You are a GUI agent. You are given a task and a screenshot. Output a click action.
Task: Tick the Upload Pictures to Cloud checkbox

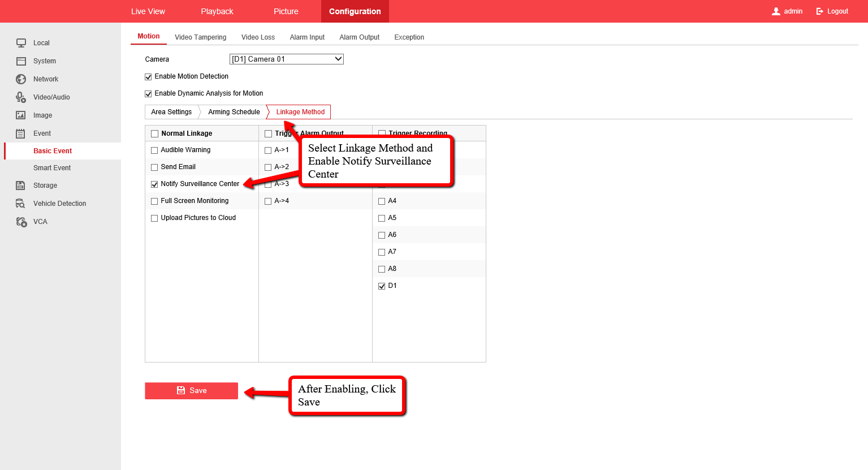pos(154,218)
